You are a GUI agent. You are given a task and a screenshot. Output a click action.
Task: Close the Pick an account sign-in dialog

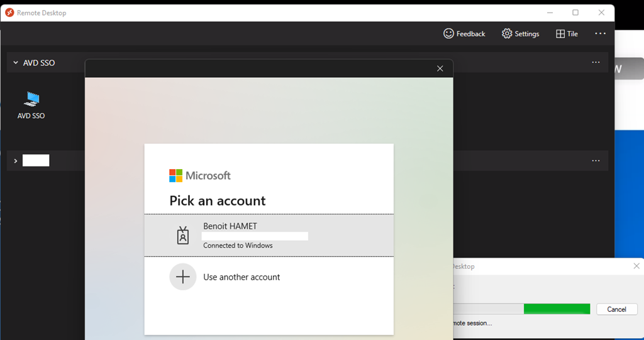click(440, 69)
